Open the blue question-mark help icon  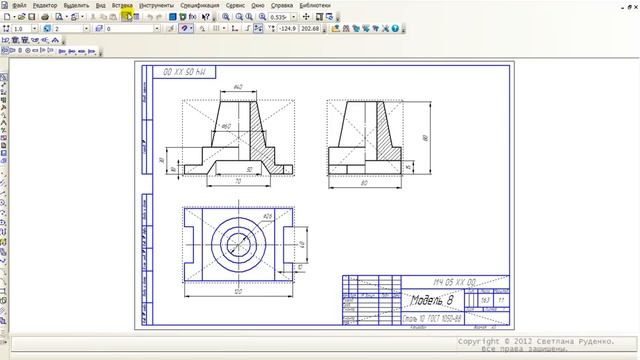(x=395, y=29)
